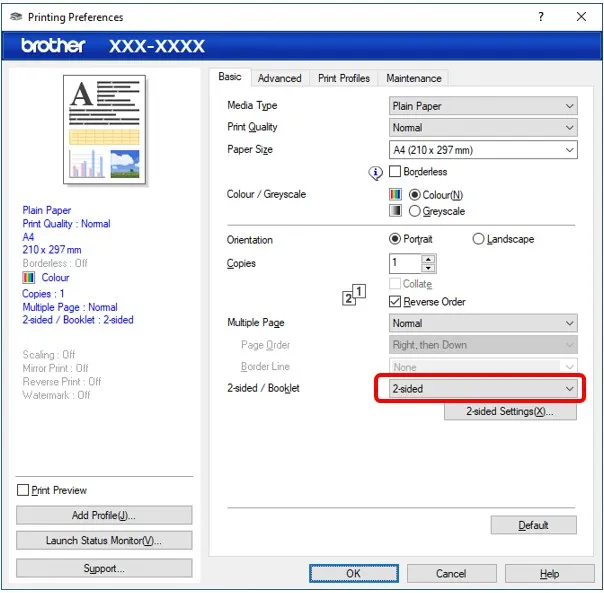Enable the Borderless checkbox

(396, 172)
